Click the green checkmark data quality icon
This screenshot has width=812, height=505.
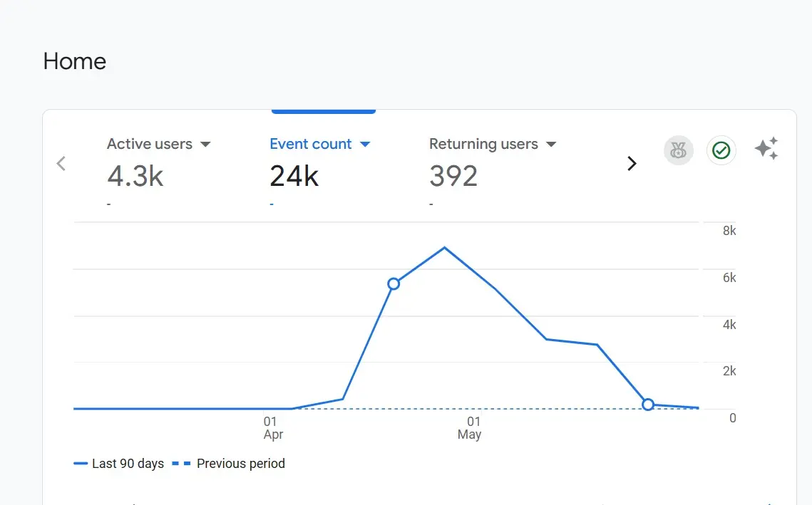click(x=721, y=150)
